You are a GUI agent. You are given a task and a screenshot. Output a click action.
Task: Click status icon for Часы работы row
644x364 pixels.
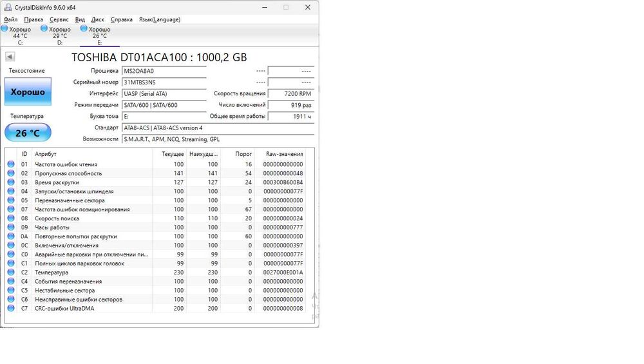11,227
